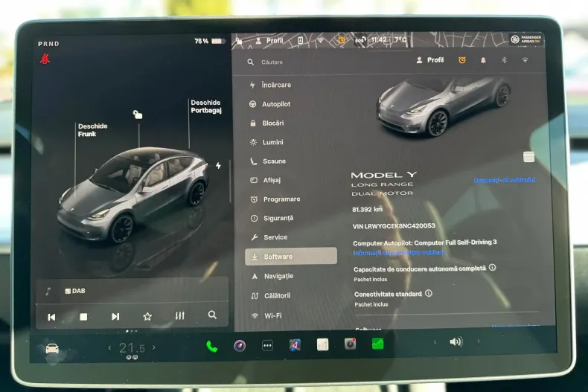Viewport: 588px width, 392px height.
Task: Tap the Wi-Fi icon in top status bar
Action: pos(321,40)
